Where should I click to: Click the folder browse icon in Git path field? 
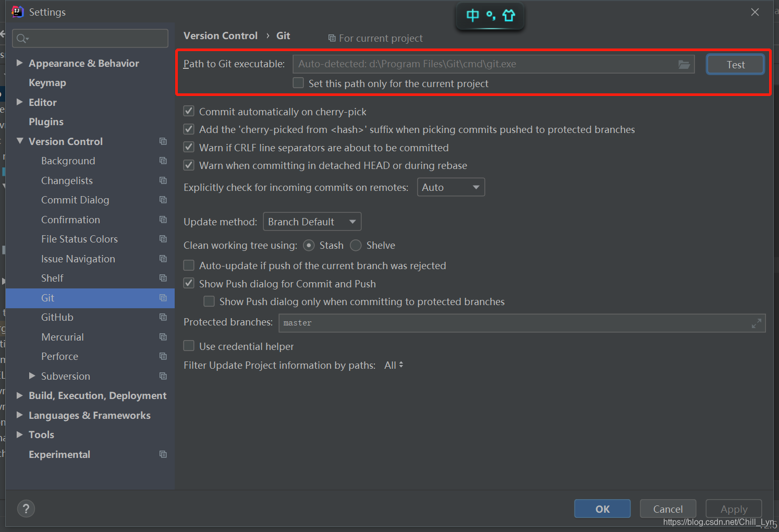tap(684, 64)
